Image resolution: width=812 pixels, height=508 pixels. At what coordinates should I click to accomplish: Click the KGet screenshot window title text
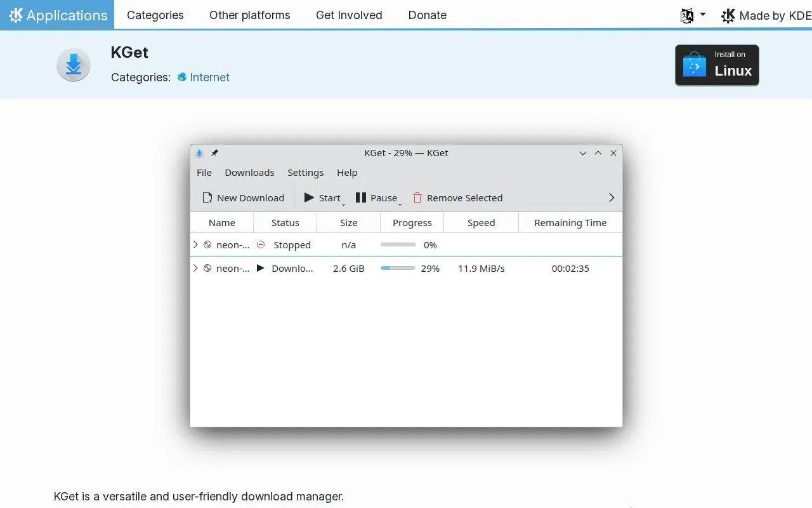pos(406,153)
